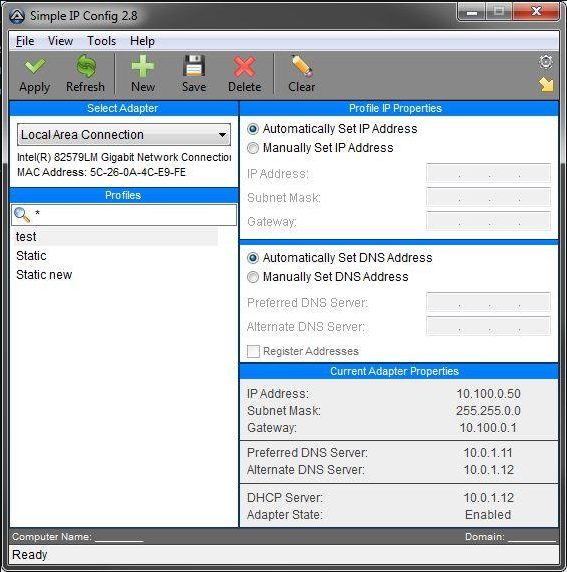This screenshot has height=572, width=567.
Task: Click the profile IP Address input field
Action: point(488,173)
